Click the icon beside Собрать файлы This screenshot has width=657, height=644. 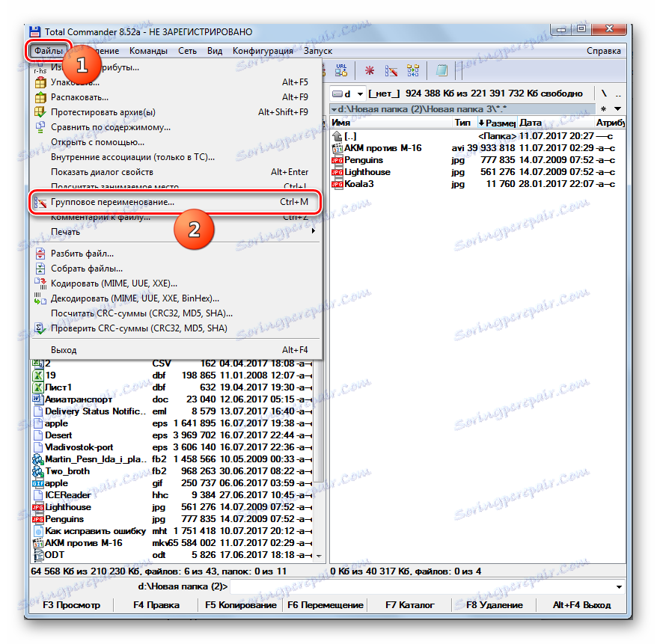(x=40, y=269)
